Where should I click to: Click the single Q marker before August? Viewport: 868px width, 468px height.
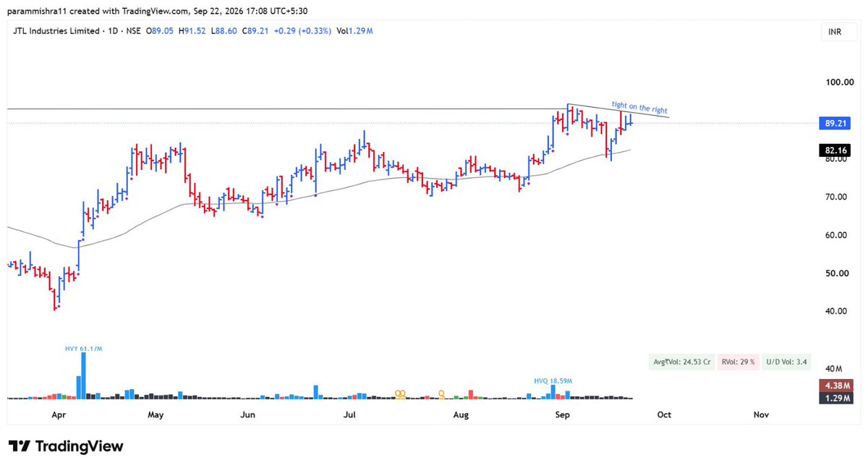click(441, 393)
